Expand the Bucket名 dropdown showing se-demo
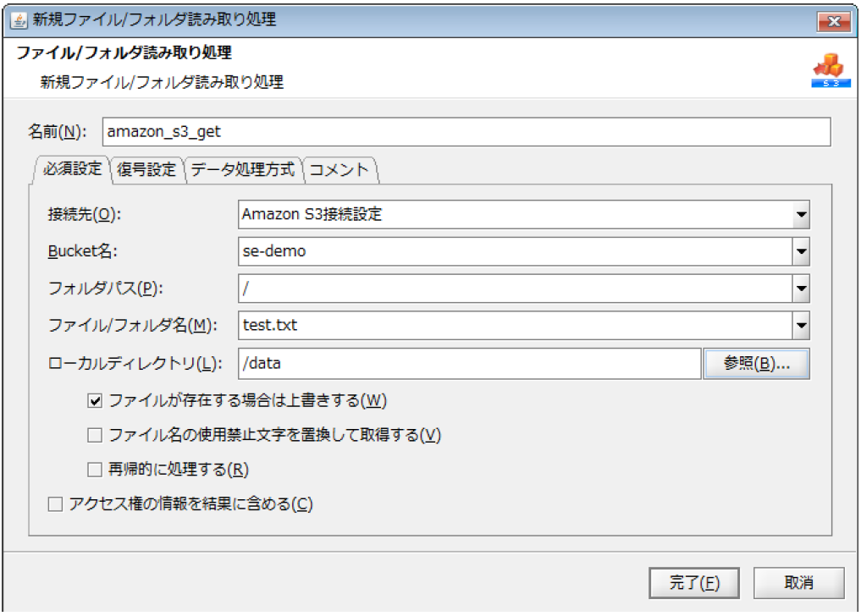This screenshot has width=861, height=616. 800,251
